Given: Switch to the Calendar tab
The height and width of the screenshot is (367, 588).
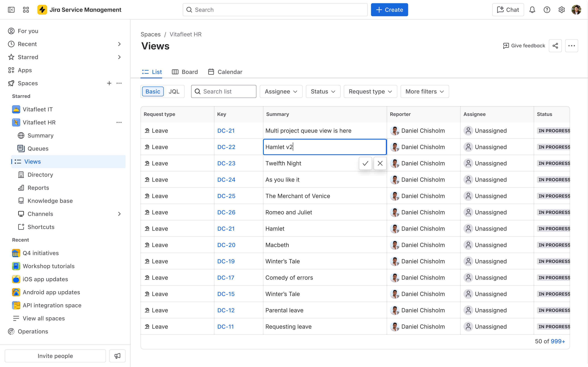Looking at the screenshot, I should (225, 72).
